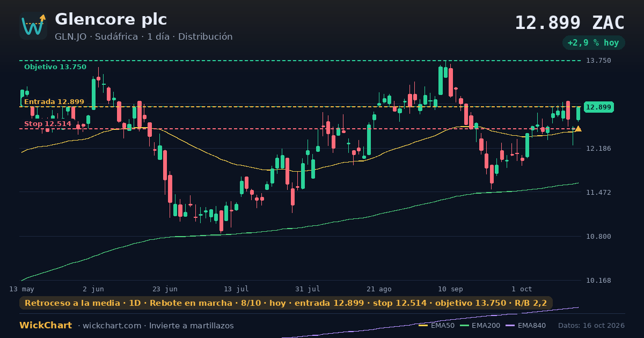The height and width of the screenshot is (338, 644).
Task: Click the WickChart logo icon
Action: pos(33,26)
